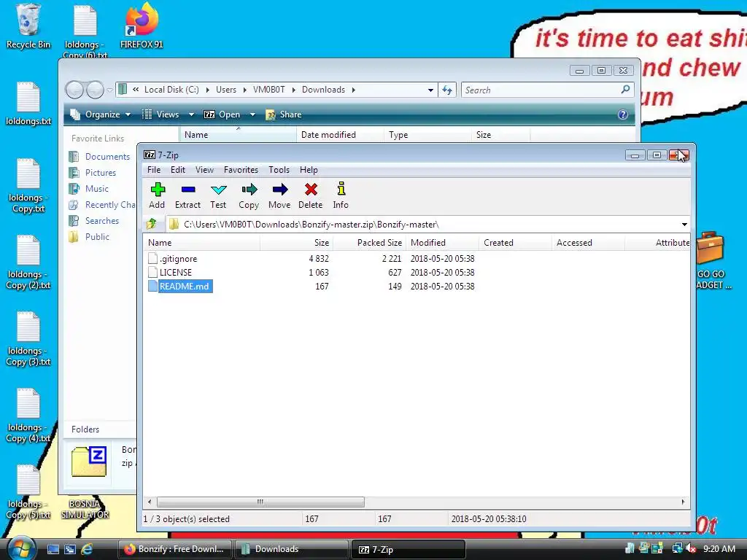Click the Extract toolbar icon
This screenshot has height=560, width=747.
pyautogui.click(x=187, y=195)
